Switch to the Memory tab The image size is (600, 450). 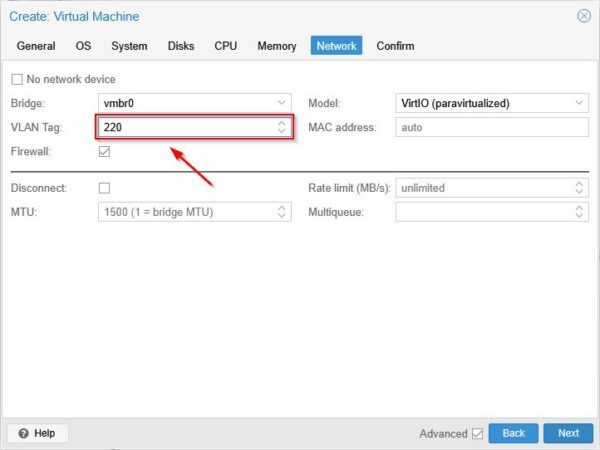pyautogui.click(x=277, y=46)
